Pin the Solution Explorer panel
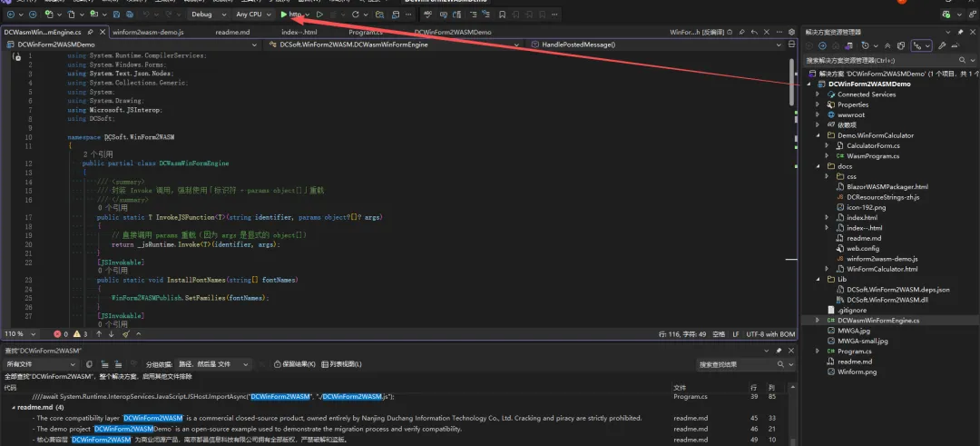The image size is (980, 446). point(961,31)
